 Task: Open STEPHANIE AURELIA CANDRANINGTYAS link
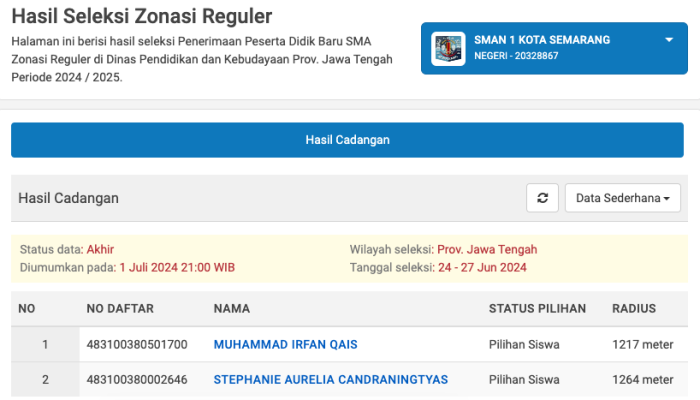click(330, 380)
